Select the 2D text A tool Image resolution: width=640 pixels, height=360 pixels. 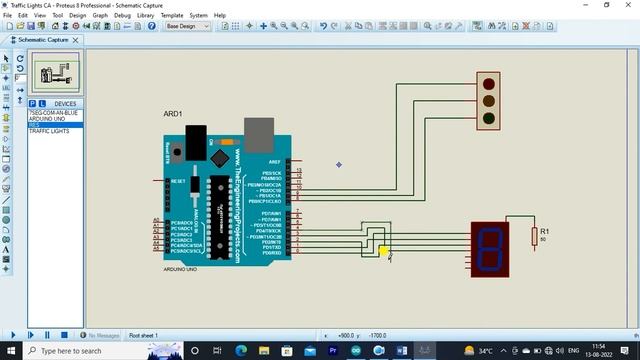6,249
